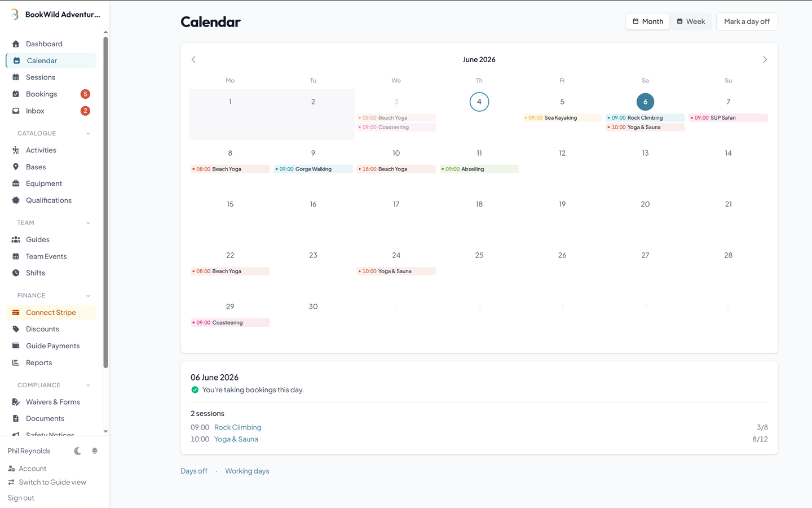Screen dimensions: 812x508
Task: Click the Reports chart icon
Action: [x=16, y=363]
